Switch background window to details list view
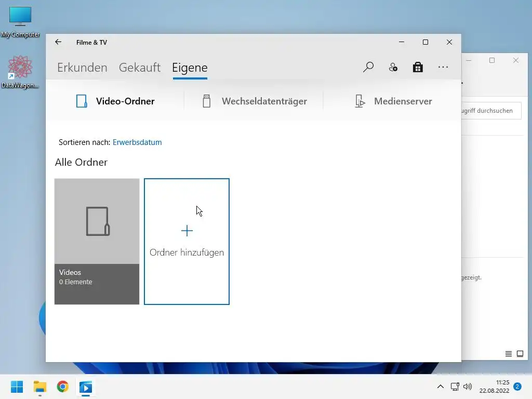532x399 pixels. coord(508,354)
